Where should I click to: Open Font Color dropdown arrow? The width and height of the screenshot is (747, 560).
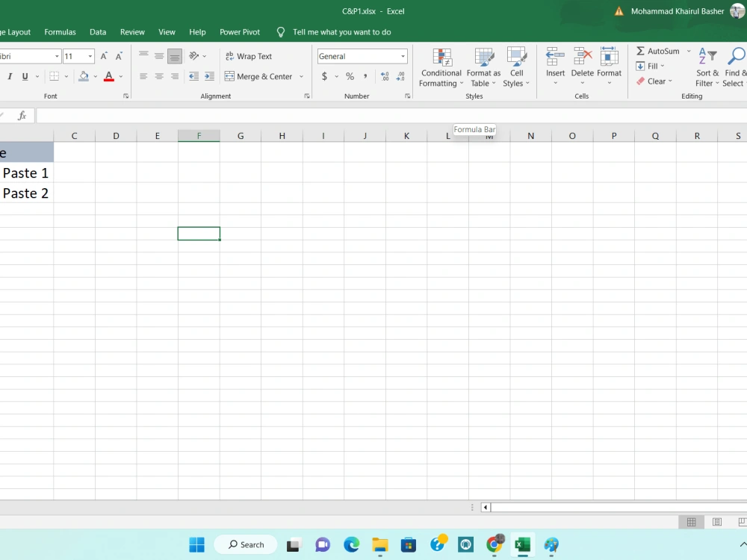click(121, 76)
